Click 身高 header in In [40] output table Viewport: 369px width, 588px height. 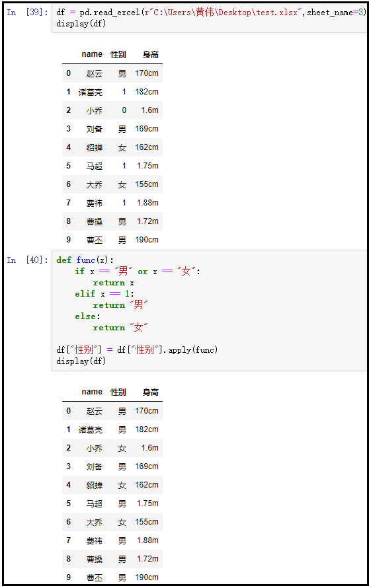[151, 392]
